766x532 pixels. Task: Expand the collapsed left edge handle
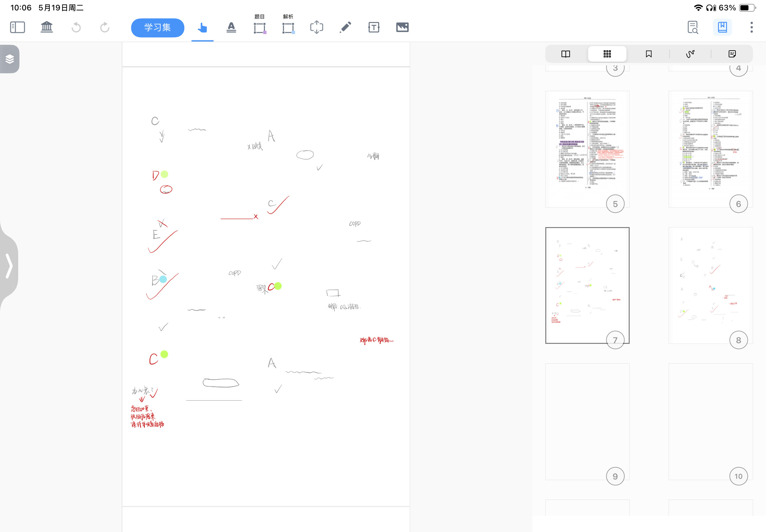9,266
